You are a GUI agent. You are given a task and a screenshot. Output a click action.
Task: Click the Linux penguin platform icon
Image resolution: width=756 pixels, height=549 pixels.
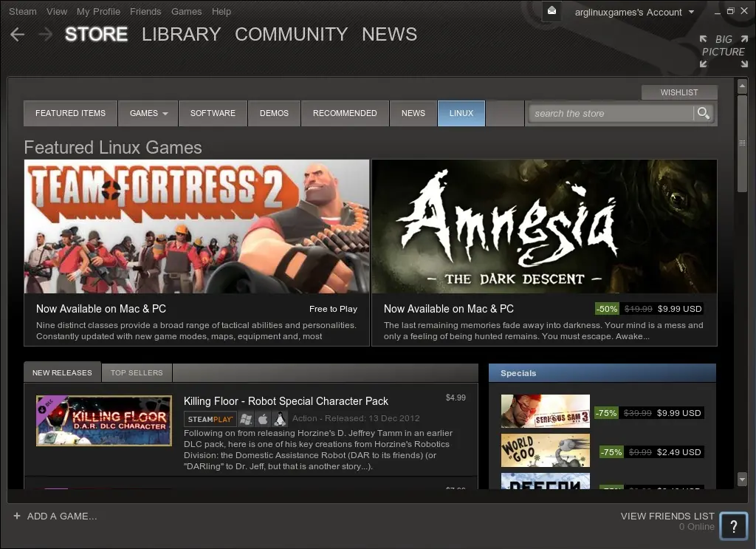pos(280,419)
